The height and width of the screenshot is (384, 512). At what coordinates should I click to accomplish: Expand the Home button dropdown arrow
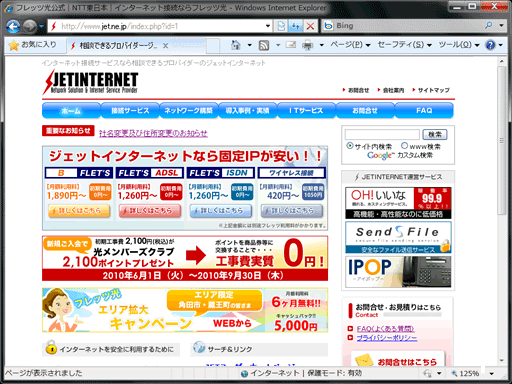249,45
